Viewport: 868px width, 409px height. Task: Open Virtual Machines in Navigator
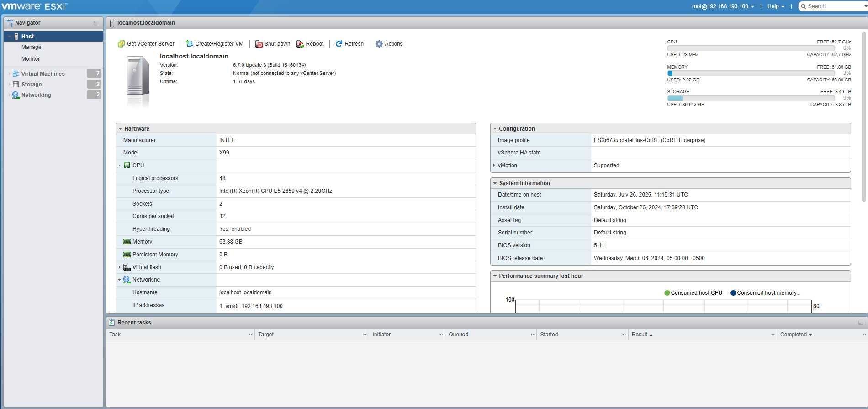point(43,74)
